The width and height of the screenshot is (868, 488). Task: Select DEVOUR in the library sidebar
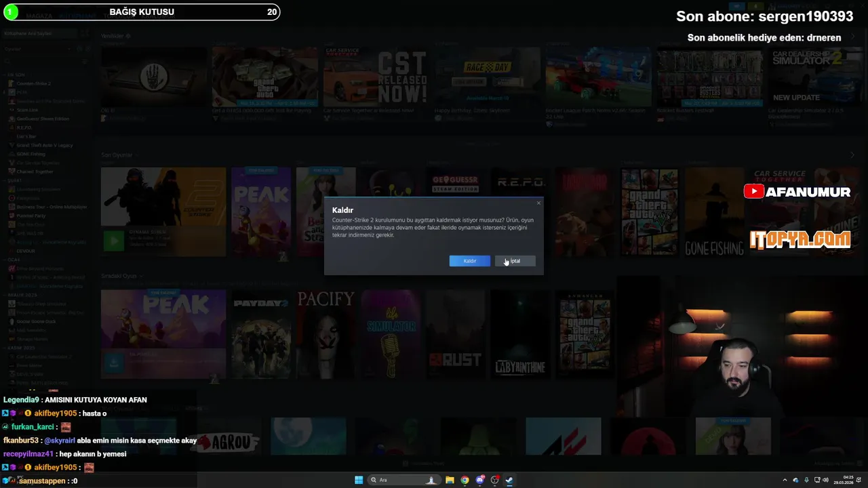[x=26, y=251]
